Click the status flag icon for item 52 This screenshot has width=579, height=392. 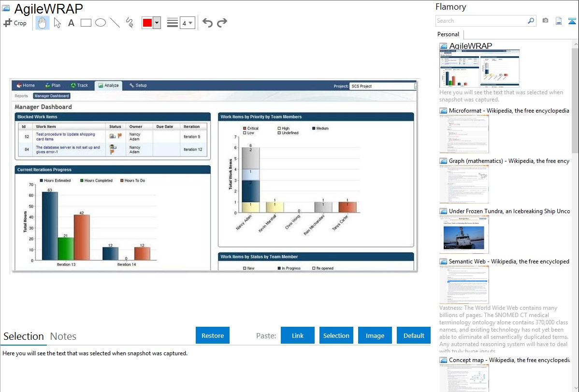(120, 136)
